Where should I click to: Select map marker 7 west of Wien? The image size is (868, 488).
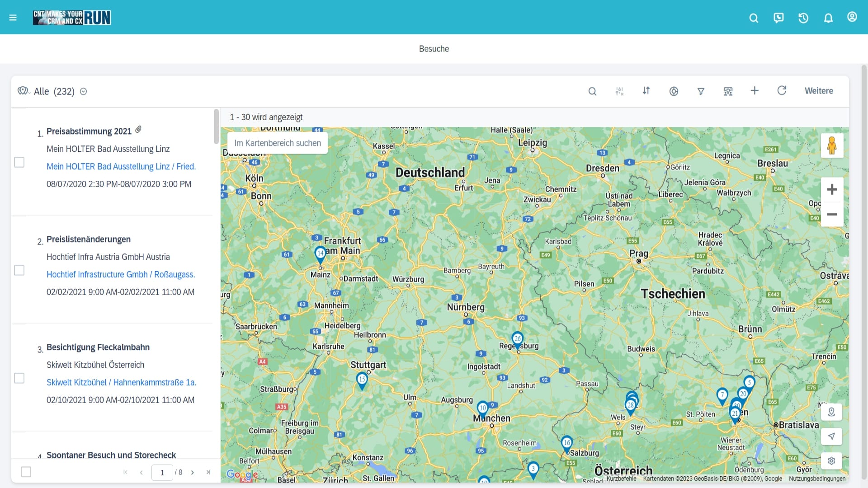tap(722, 396)
